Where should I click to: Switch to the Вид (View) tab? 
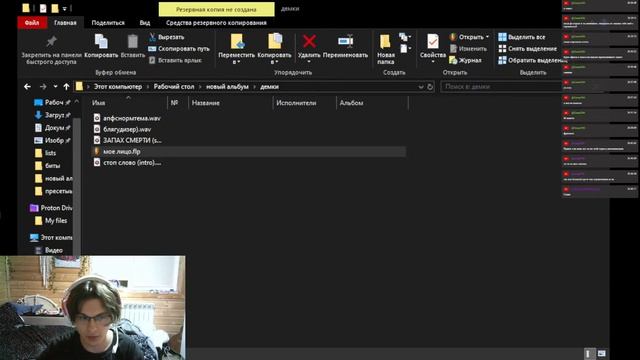click(144, 23)
